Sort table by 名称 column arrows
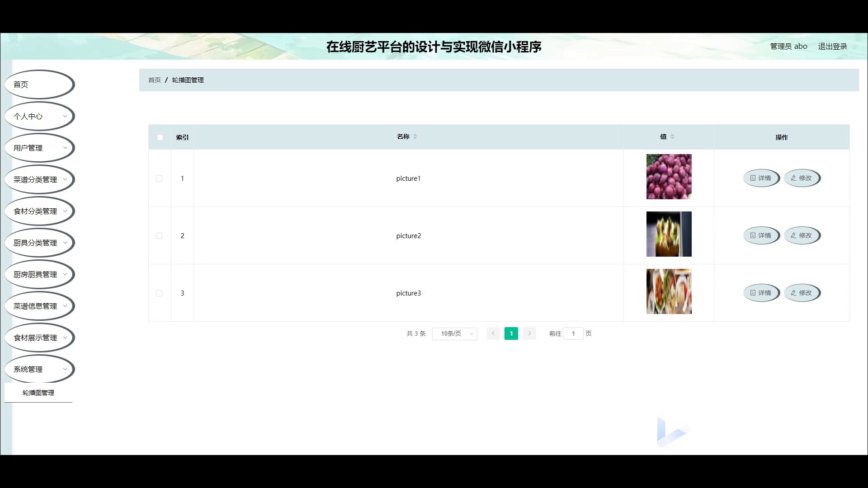Viewport: 868px width, 488px height. 415,136
